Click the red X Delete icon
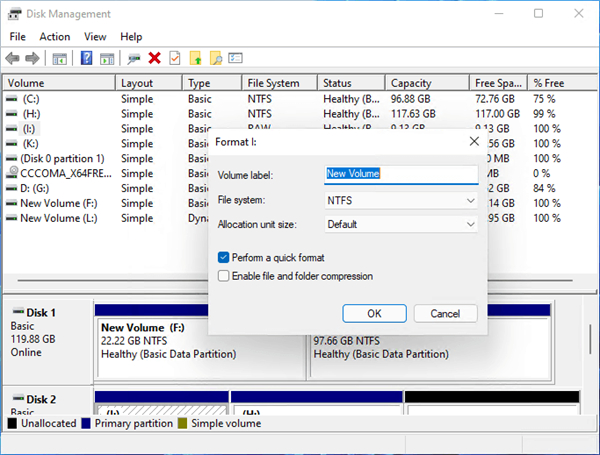Viewport: 600px width, 455px height. [154, 59]
